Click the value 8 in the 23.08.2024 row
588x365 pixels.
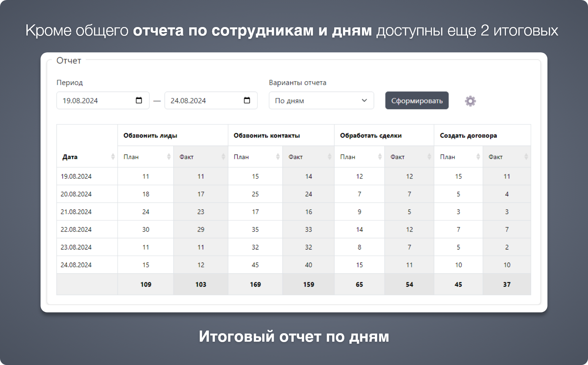(x=360, y=247)
